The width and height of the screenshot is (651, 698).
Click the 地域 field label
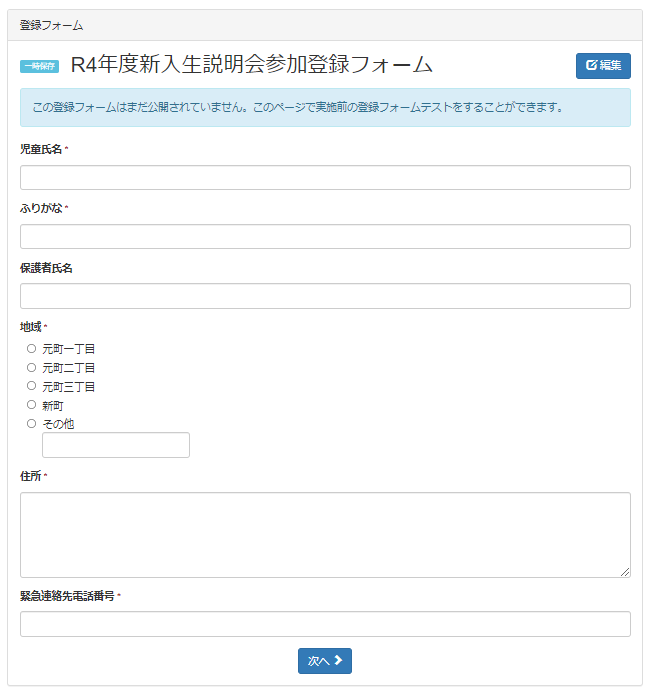[32, 327]
